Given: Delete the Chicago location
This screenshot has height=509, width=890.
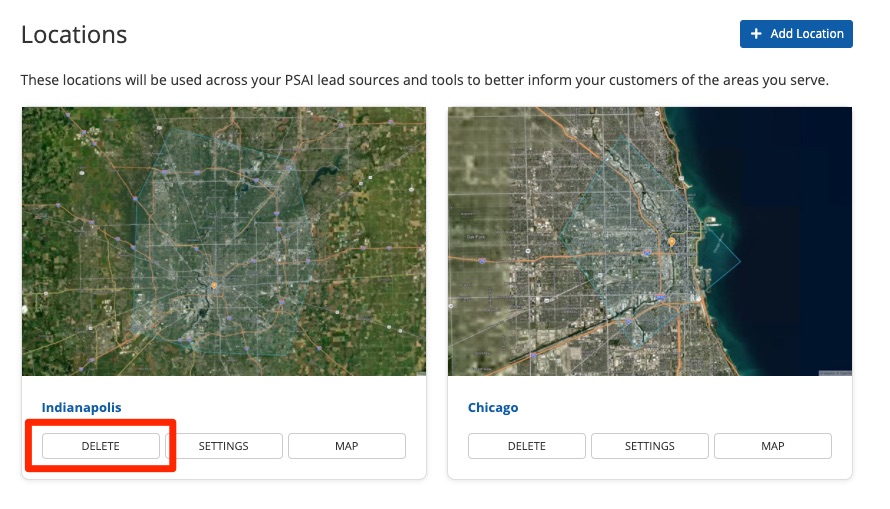Looking at the screenshot, I should tap(527, 446).
